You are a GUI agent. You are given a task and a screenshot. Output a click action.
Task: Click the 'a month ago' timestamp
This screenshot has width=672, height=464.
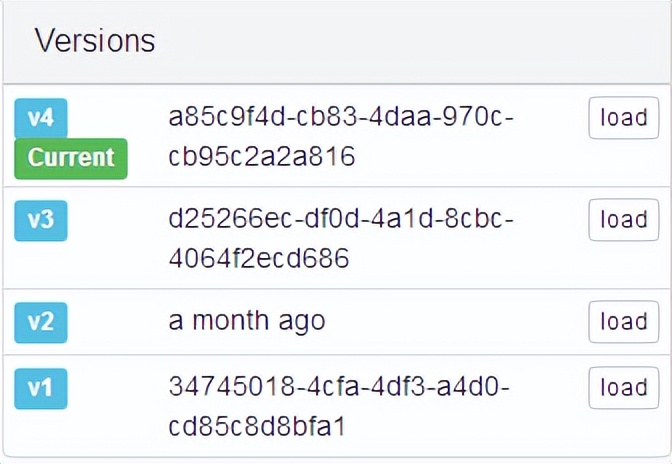click(246, 322)
